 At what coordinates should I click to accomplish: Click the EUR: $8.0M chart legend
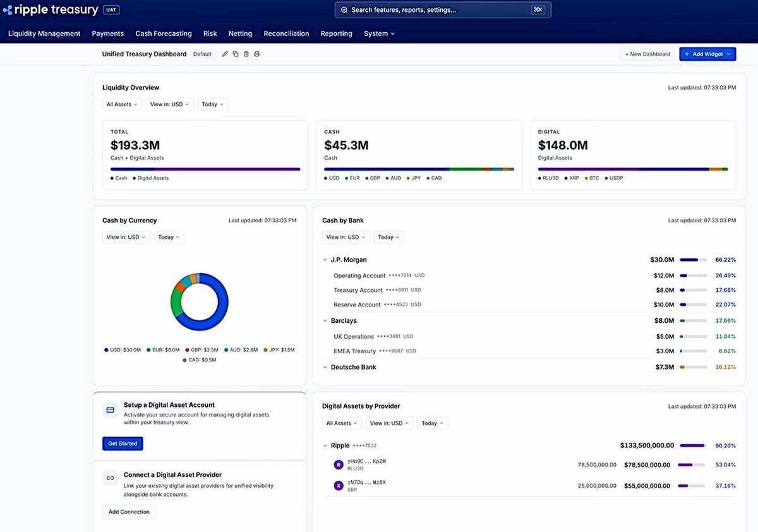(x=163, y=350)
